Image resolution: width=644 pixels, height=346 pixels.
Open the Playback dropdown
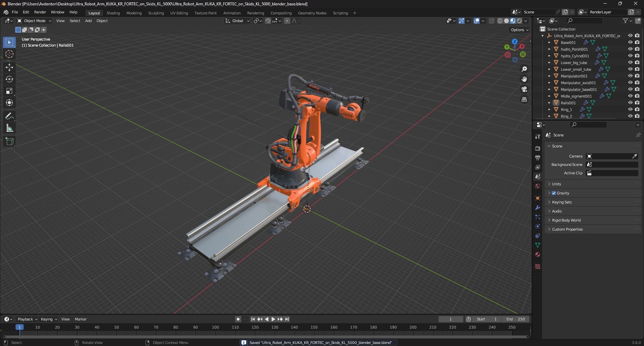[28, 319]
